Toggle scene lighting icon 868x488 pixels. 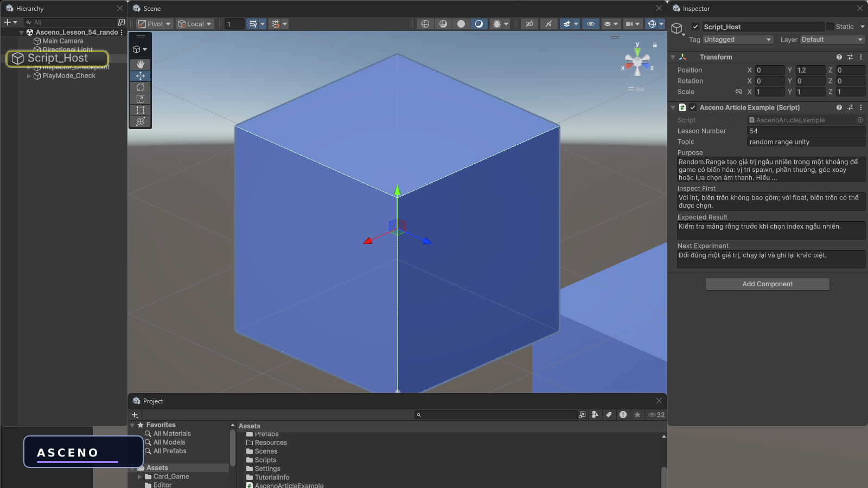[x=549, y=24]
